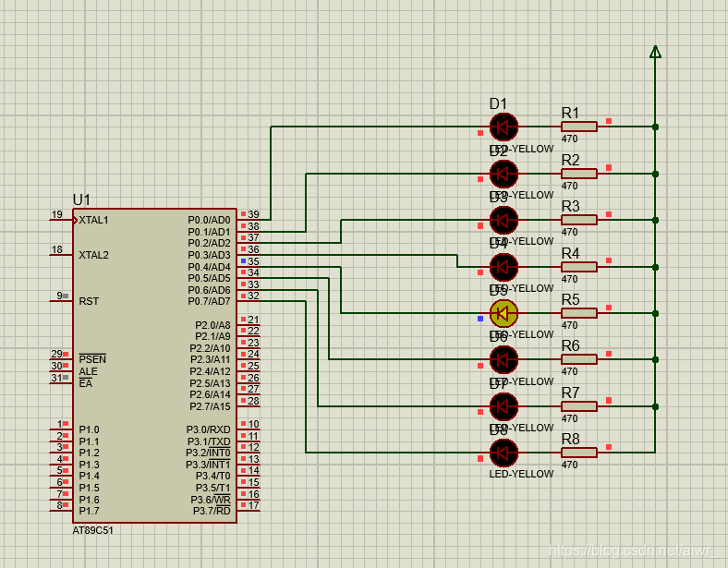Click the P1.0 pin label
This screenshot has height=568, width=728.
(89, 429)
